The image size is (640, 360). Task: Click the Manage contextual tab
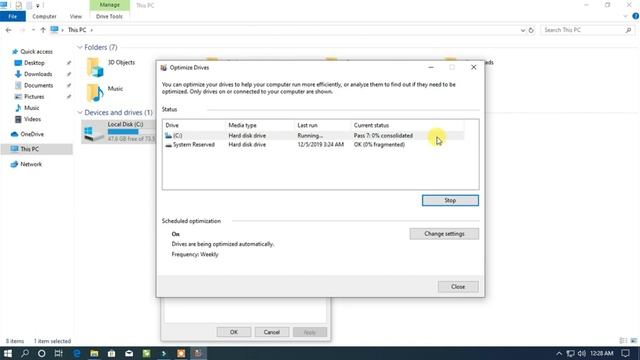(x=109, y=5)
